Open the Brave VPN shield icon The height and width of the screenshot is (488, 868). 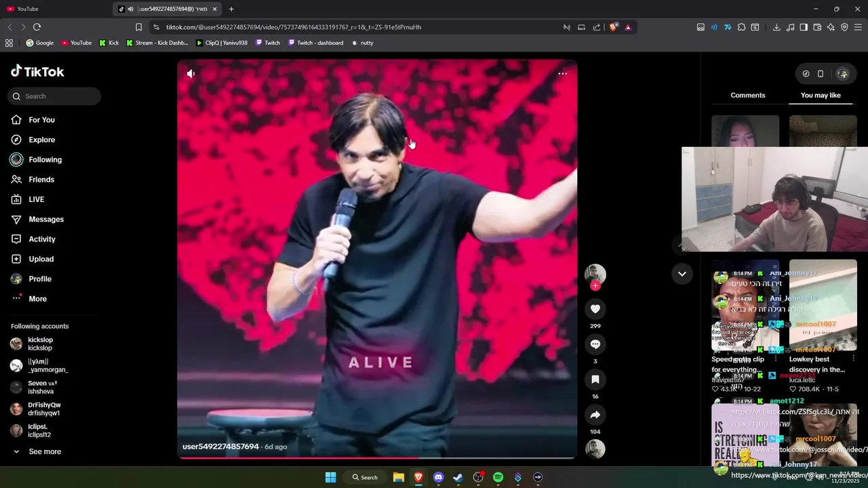click(x=844, y=27)
